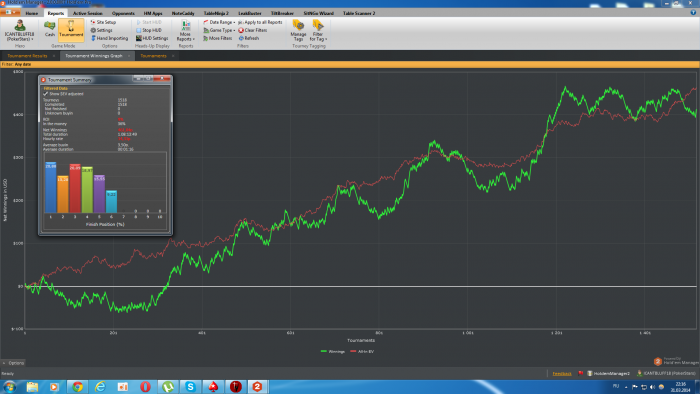Open Windows Media Player taskbar icon

(x=54, y=387)
